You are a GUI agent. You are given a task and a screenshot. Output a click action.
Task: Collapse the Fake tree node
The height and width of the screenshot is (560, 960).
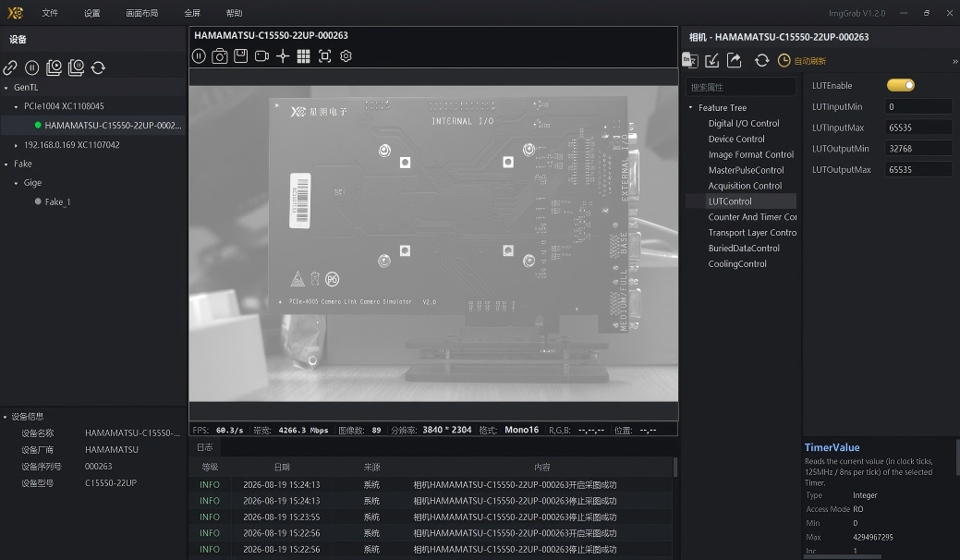(6, 164)
